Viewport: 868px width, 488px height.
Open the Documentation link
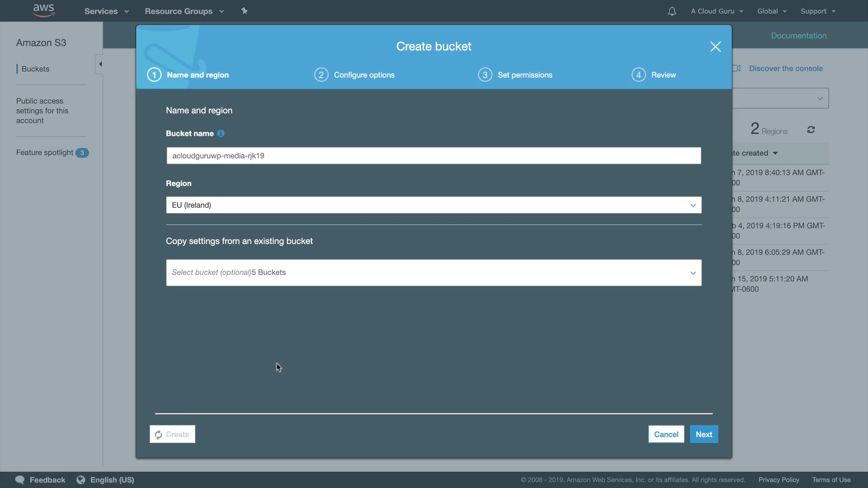click(798, 36)
